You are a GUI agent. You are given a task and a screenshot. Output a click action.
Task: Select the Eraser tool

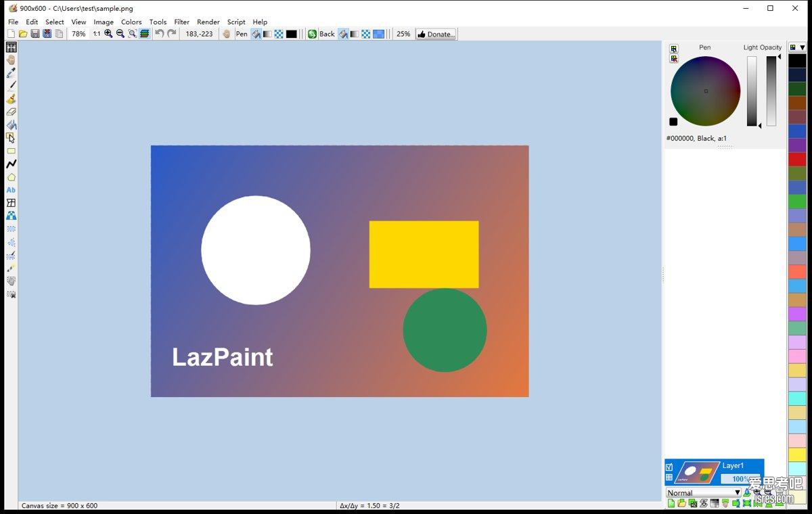[x=11, y=112]
